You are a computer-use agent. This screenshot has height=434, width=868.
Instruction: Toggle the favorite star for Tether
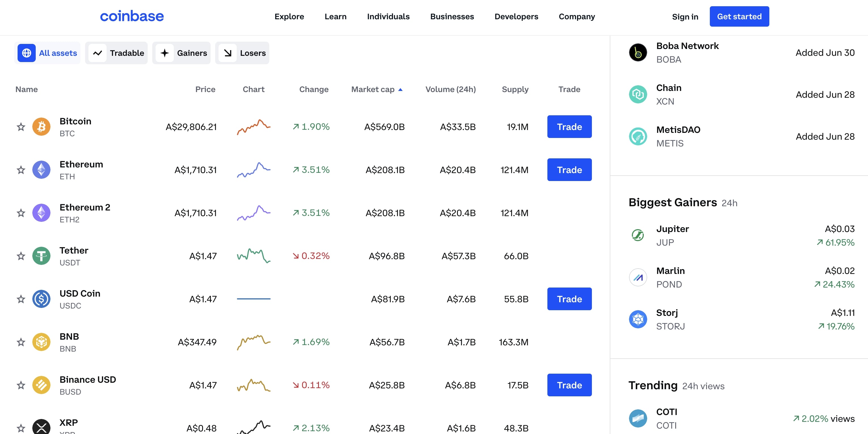(21, 256)
